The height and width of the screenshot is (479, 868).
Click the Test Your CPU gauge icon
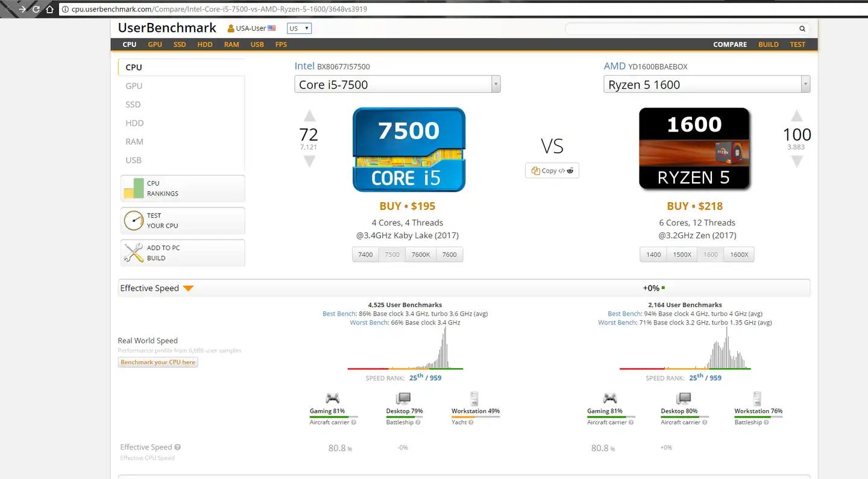click(134, 221)
